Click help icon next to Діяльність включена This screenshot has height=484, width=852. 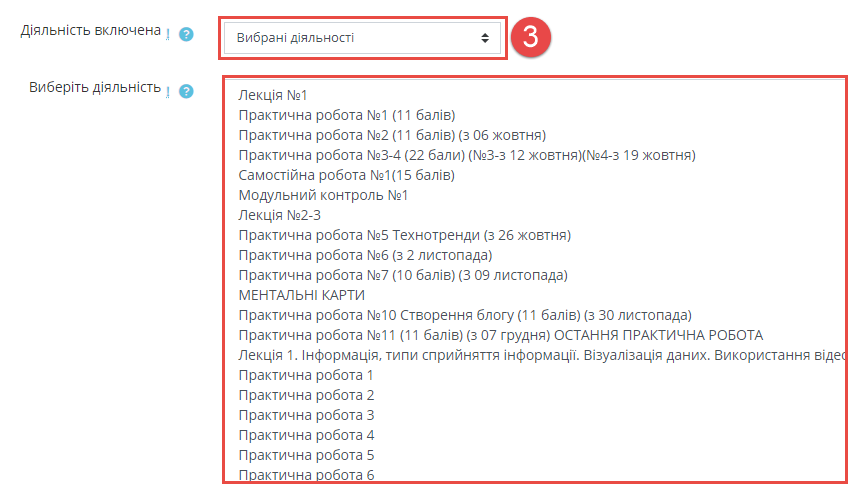185,35
